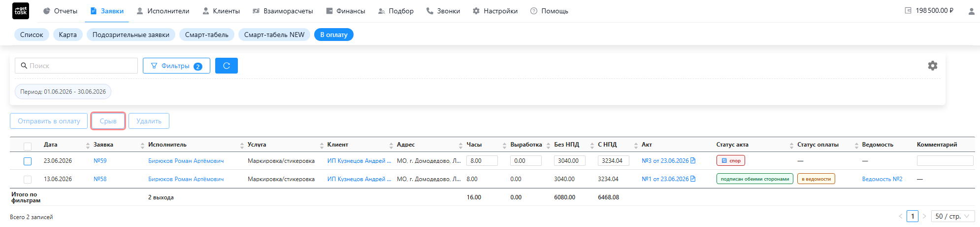Open Помощь menu
Image resolution: width=980 pixels, height=227 pixels.
[x=549, y=11]
